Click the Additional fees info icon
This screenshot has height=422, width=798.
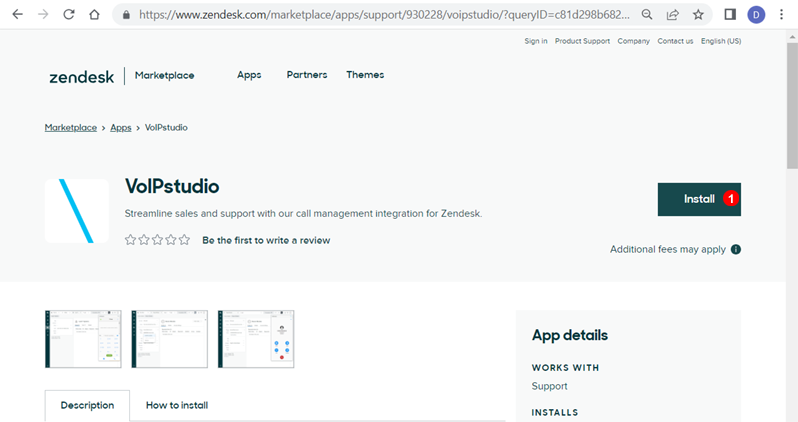tap(735, 249)
